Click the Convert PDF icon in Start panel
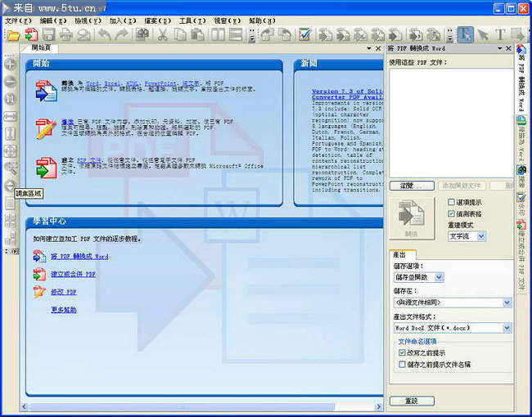This screenshot has height=417, width=532. (x=46, y=91)
